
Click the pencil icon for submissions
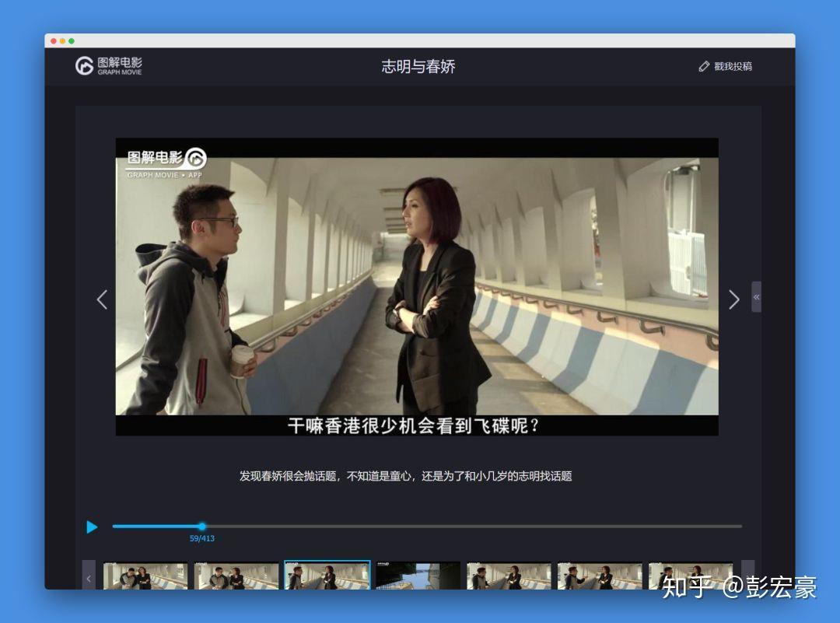(x=704, y=66)
